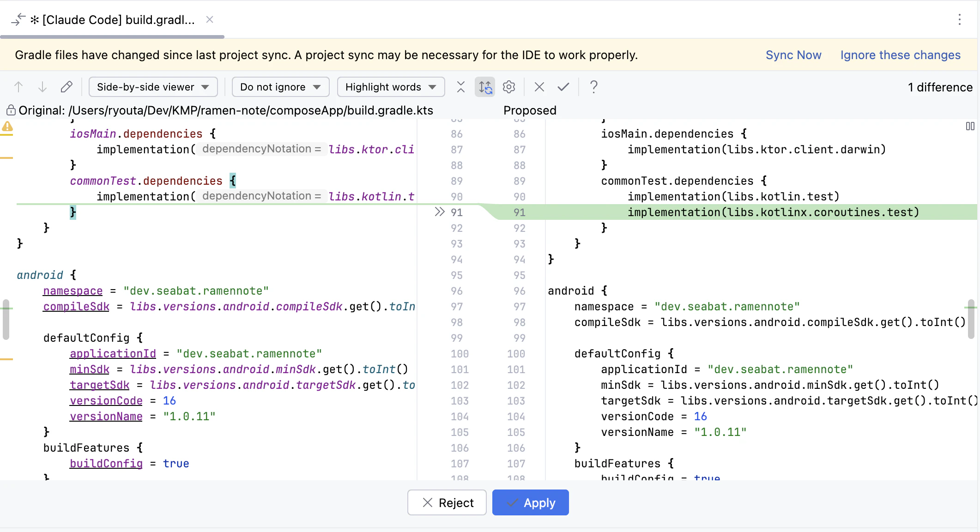
Task: Open editor tab options kebab menu
Action: [x=960, y=19]
